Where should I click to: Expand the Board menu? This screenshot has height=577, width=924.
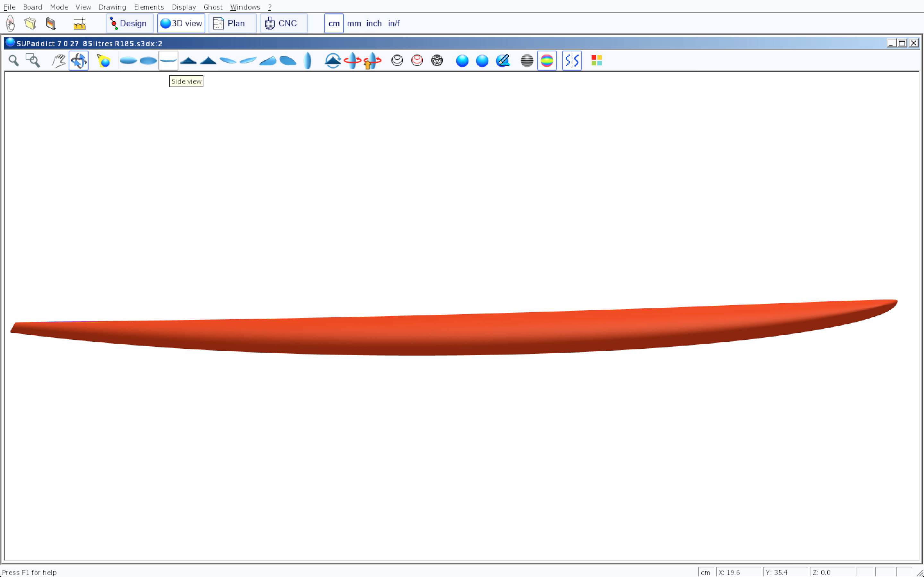(32, 7)
